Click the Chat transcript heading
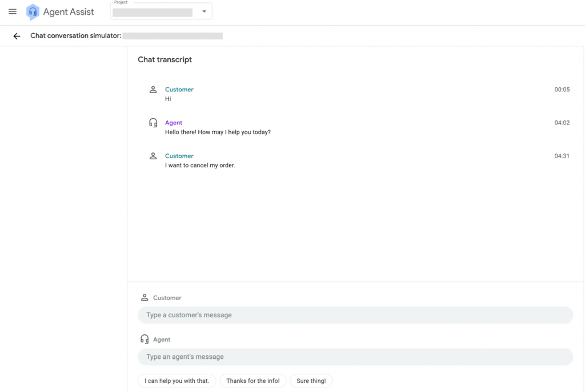This screenshot has height=392, width=585. pyautogui.click(x=165, y=59)
